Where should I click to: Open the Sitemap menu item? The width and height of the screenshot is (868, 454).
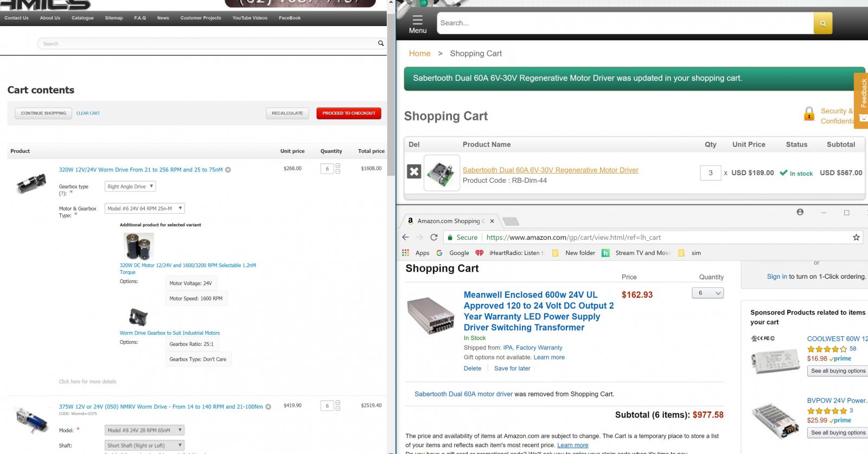114,18
